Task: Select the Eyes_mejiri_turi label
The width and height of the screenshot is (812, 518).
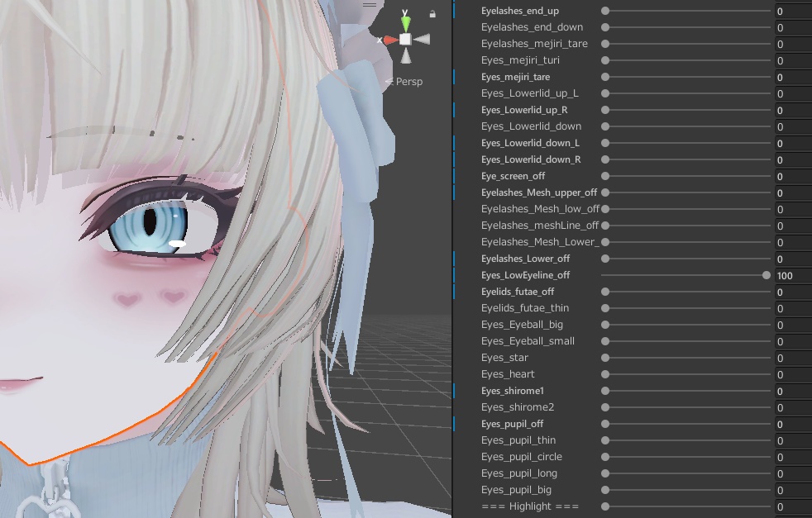Action: coord(520,60)
